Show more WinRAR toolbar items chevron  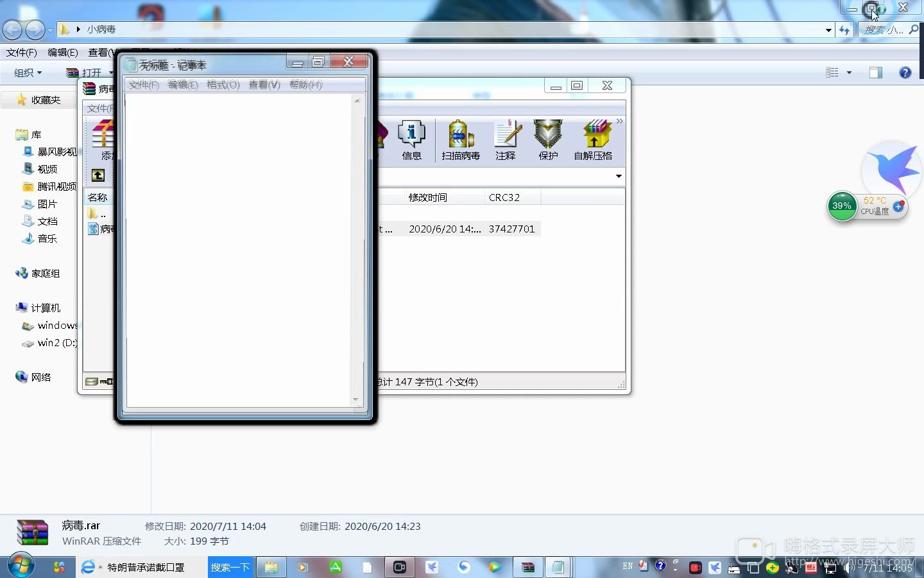point(619,121)
